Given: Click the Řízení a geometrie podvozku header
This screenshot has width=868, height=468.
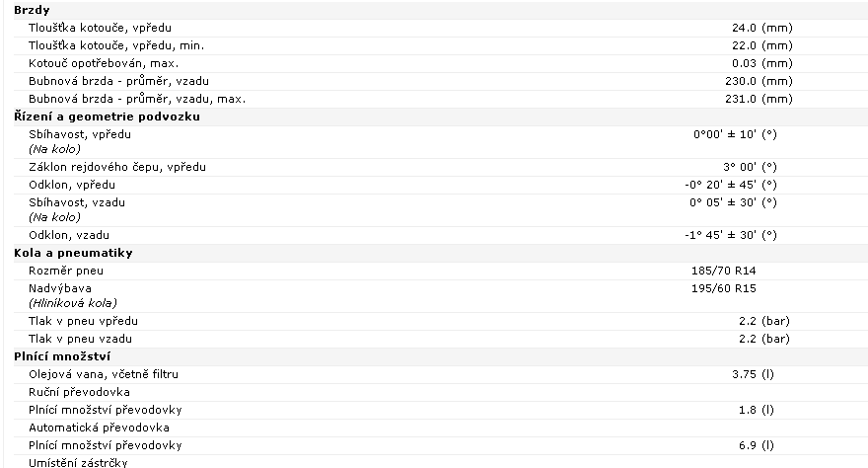Looking at the screenshot, I should [x=107, y=117].
